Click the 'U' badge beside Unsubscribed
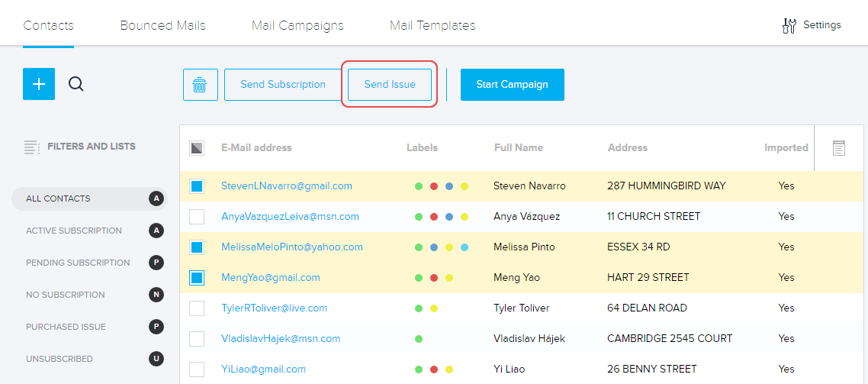The width and height of the screenshot is (868, 384). [x=156, y=359]
